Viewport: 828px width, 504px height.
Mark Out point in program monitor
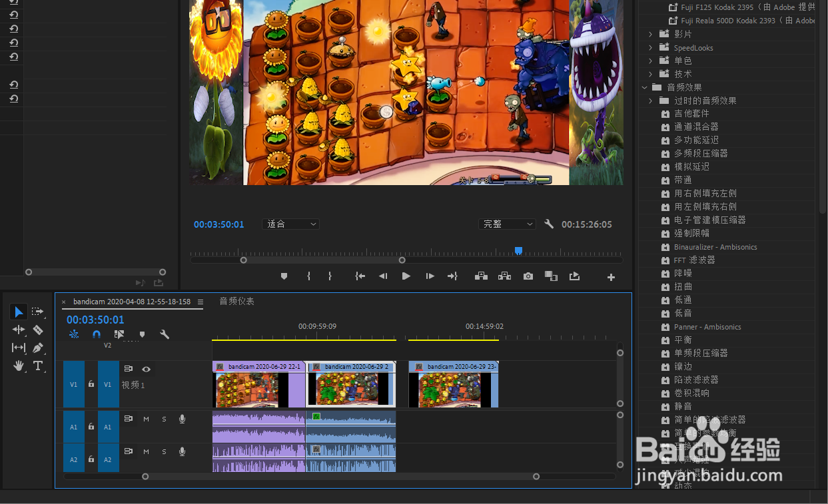(330, 276)
